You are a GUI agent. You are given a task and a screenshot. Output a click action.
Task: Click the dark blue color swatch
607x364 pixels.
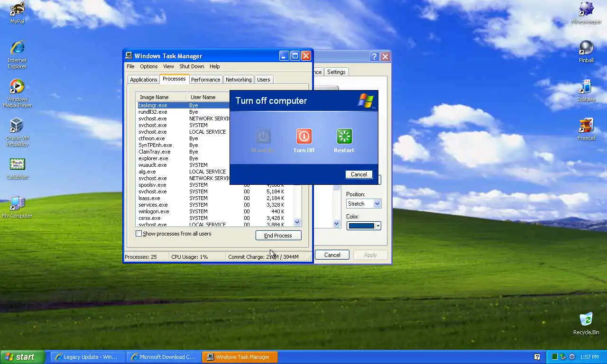pyautogui.click(x=361, y=226)
